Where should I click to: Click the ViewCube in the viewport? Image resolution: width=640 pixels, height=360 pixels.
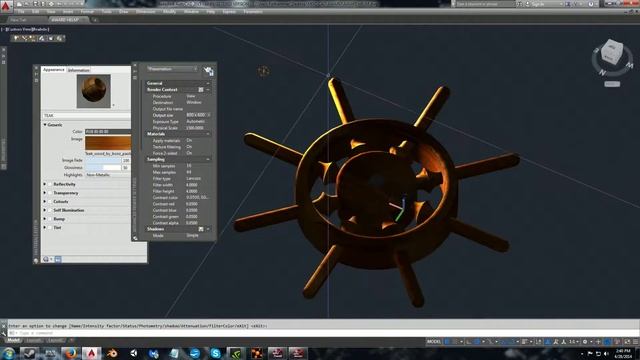click(611, 52)
